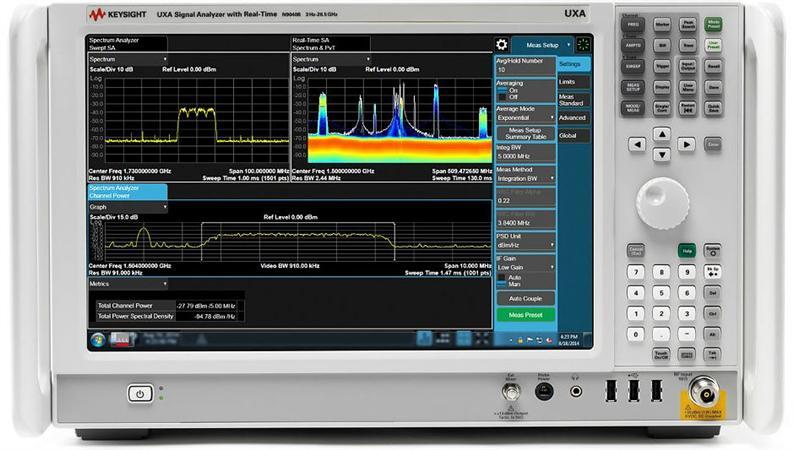793x450 pixels.
Task: Edit the Integ BW 5.0000 MHz field
Action: [x=525, y=152]
